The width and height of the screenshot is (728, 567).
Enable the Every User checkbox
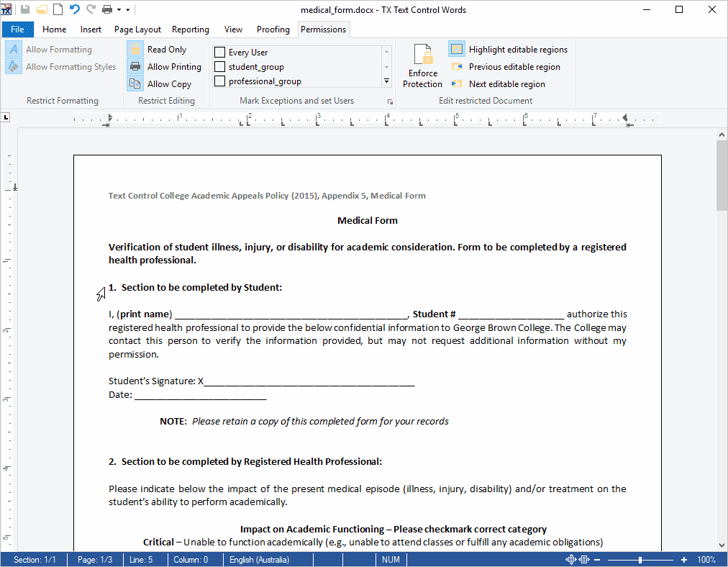[219, 52]
